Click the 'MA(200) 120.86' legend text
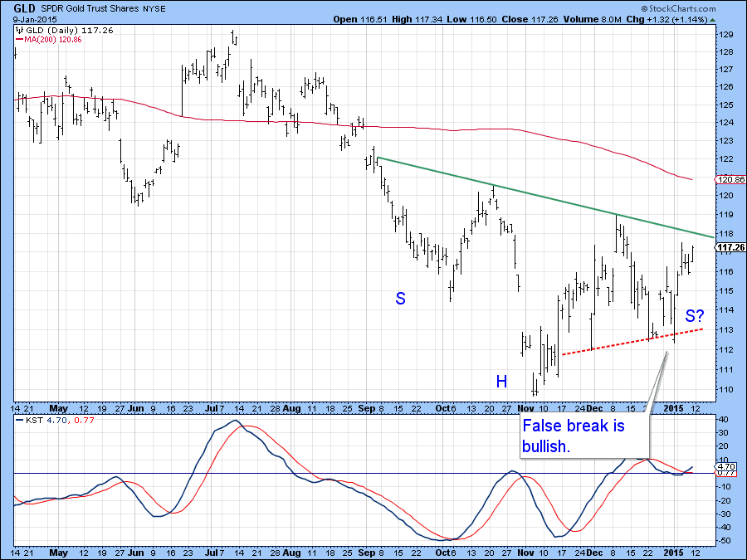This screenshot has width=747, height=560. click(x=53, y=40)
